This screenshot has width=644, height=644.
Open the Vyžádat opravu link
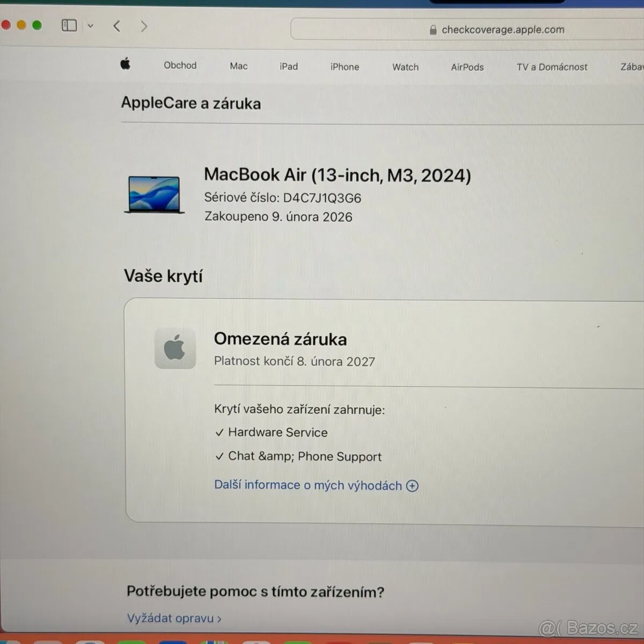[174, 618]
